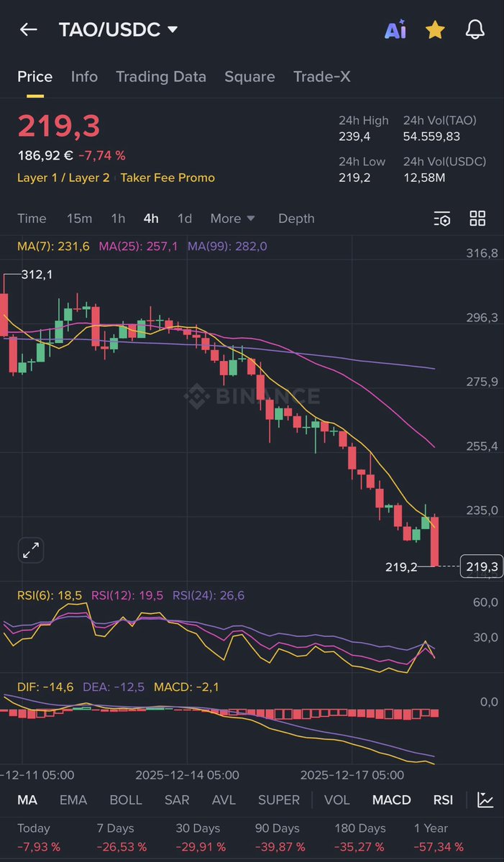Toggle the MACD sub-indicator

[x=391, y=800]
